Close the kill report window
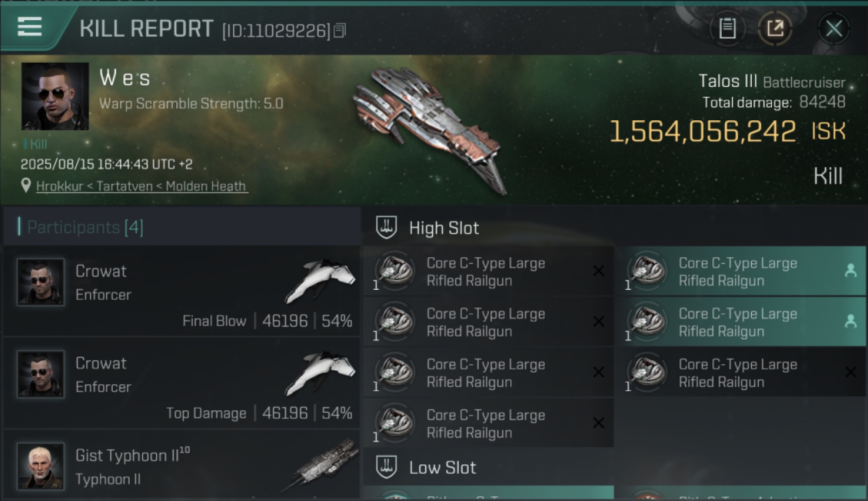The width and height of the screenshot is (868, 501). tap(834, 28)
